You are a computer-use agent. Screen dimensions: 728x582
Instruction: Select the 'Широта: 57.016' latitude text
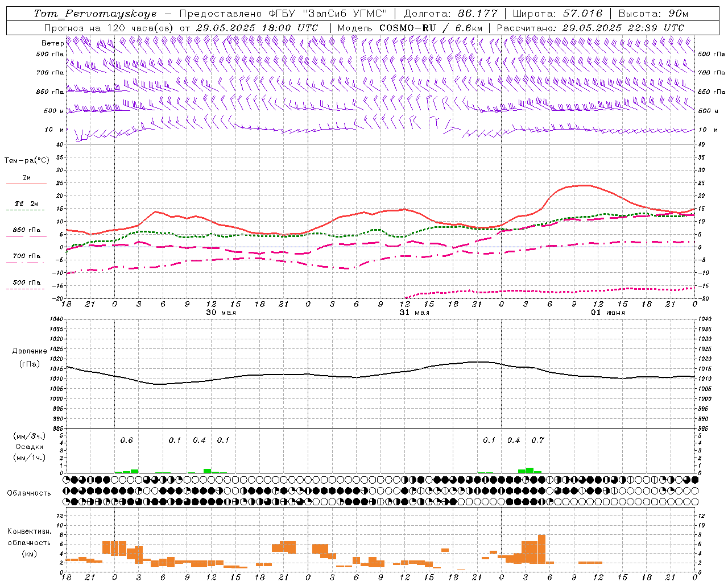pos(557,14)
